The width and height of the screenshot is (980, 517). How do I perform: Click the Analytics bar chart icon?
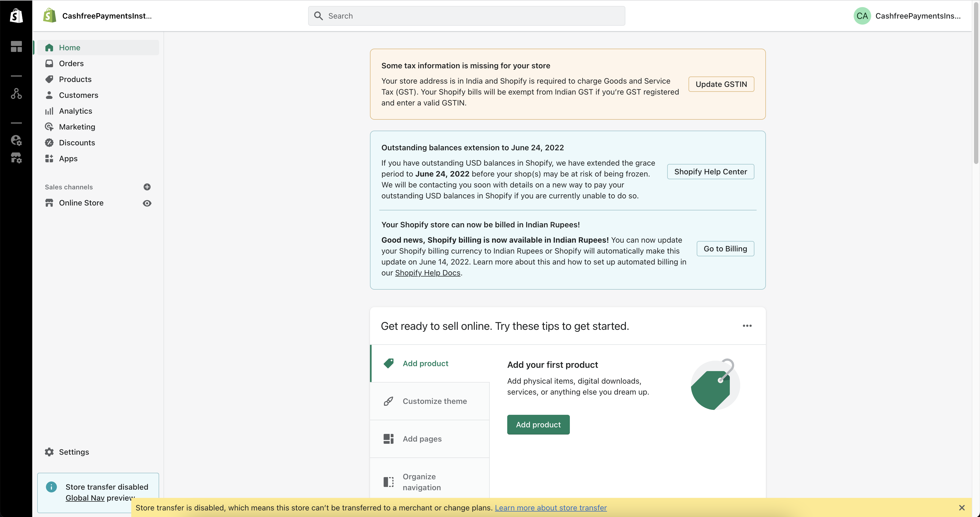pos(49,111)
